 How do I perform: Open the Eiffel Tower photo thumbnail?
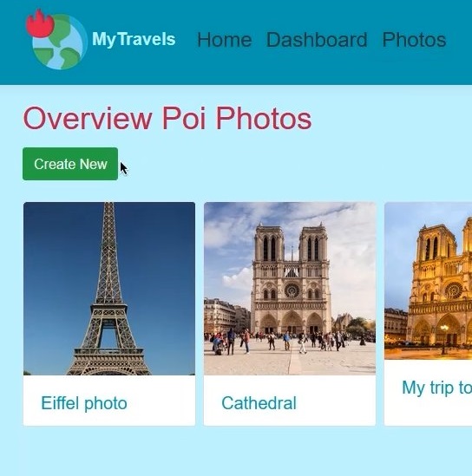click(109, 289)
